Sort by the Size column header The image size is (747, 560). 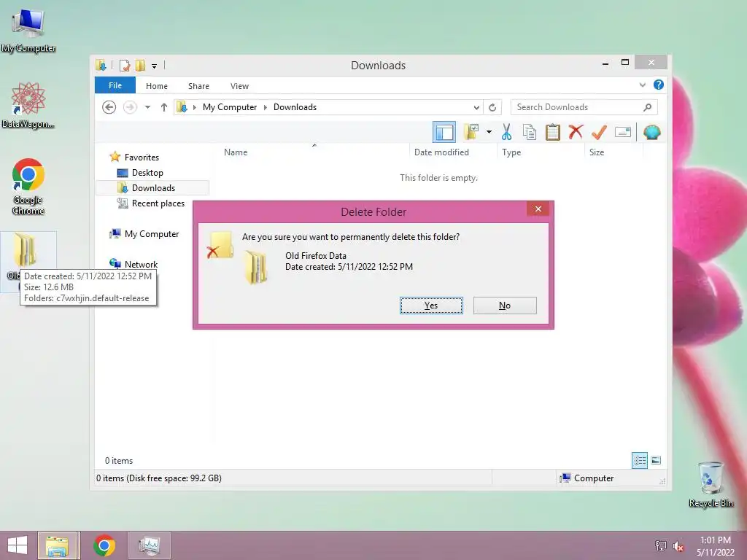tap(597, 152)
